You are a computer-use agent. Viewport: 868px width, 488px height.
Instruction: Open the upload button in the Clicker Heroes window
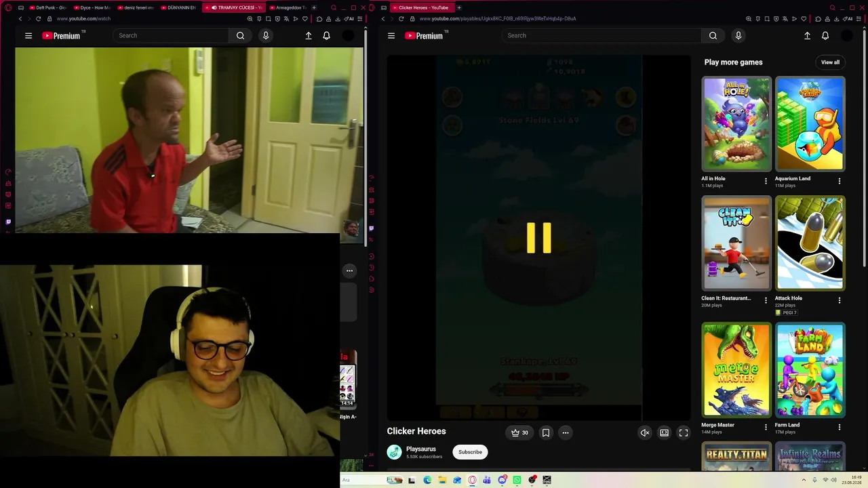[807, 35]
